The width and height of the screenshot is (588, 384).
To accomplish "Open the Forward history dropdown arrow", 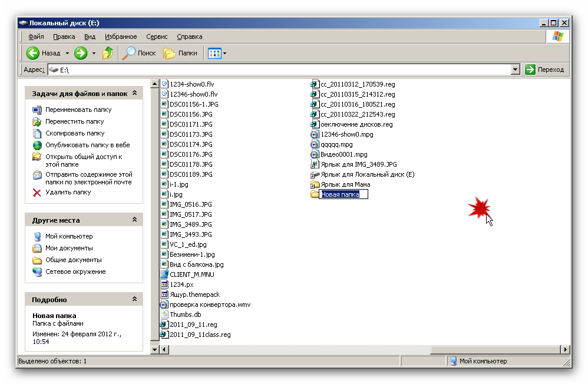I will tap(94, 53).
